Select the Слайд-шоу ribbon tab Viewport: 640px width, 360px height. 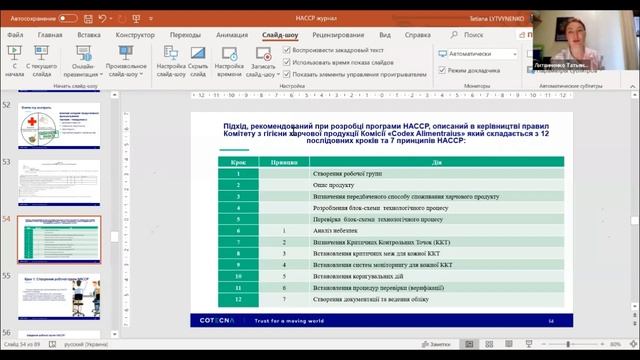[280, 35]
